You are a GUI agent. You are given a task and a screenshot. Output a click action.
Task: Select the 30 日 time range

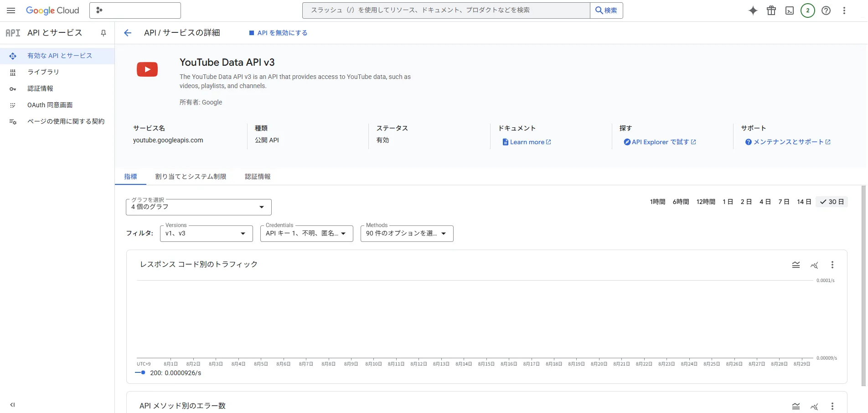[x=832, y=202]
